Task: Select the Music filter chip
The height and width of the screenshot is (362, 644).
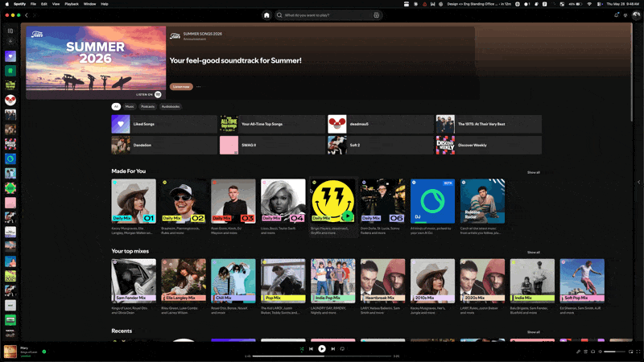Action: [x=130, y=107]
